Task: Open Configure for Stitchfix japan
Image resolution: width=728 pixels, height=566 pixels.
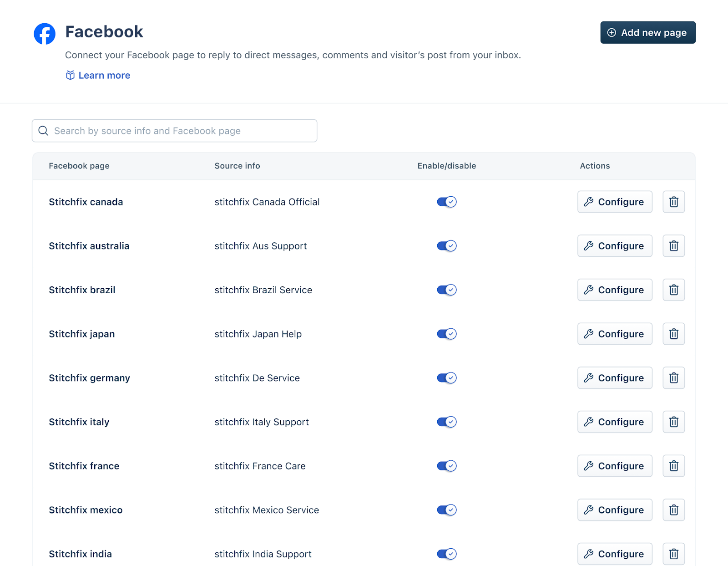Action: point(615,334)
